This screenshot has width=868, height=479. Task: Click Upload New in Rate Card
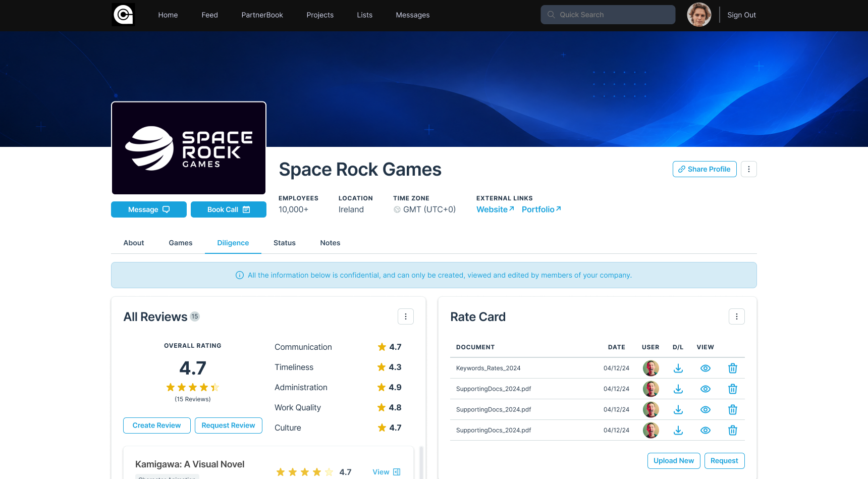click(674, 461)
